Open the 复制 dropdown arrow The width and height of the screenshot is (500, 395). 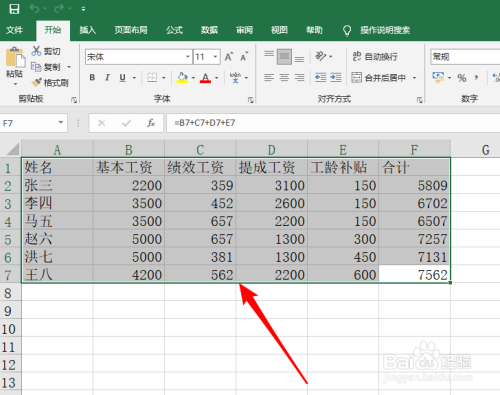pos(69,67)
